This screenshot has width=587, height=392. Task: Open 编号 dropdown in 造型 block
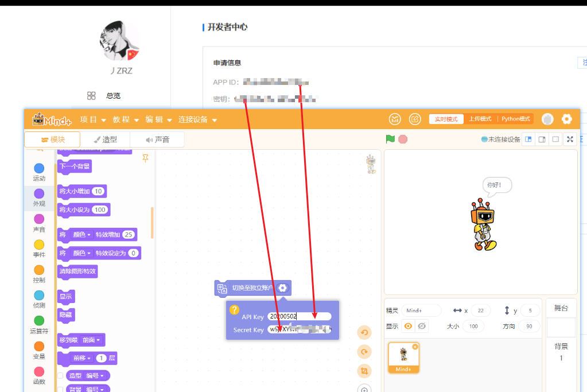tap(95, 375)
